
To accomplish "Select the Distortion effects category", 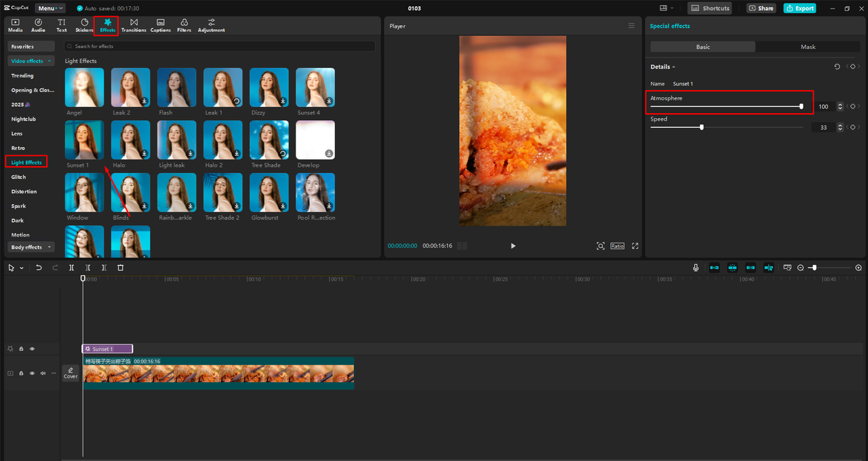I will coord(24,192).
